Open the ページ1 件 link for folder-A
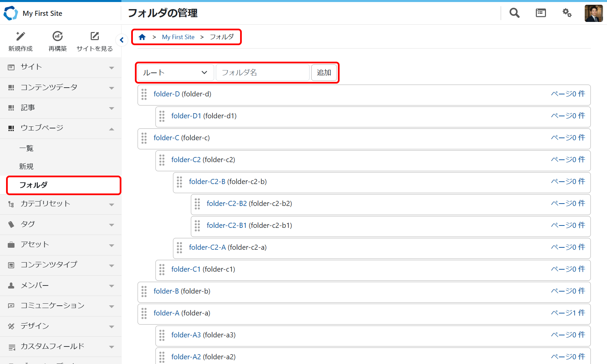 point(568,313)
